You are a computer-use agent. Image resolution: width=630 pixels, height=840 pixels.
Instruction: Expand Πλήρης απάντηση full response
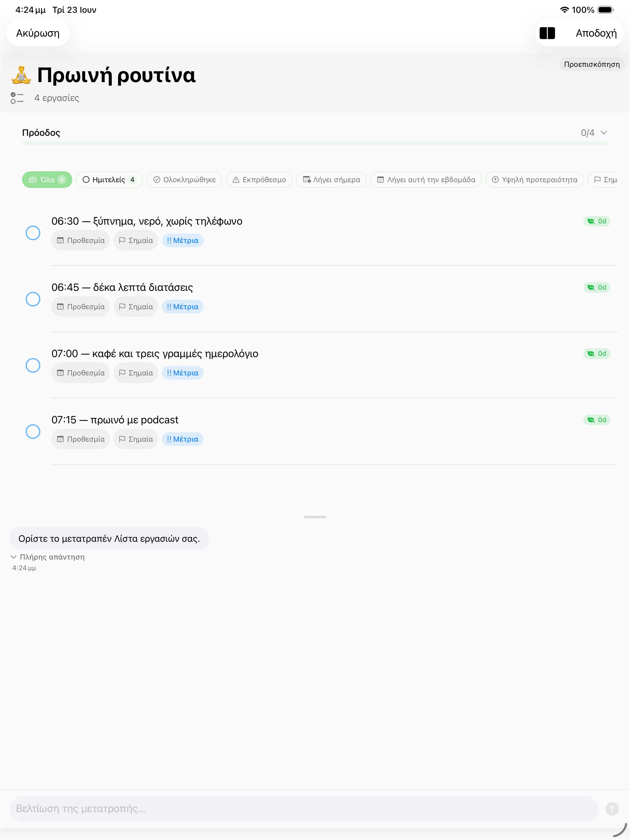coord(48,557)
